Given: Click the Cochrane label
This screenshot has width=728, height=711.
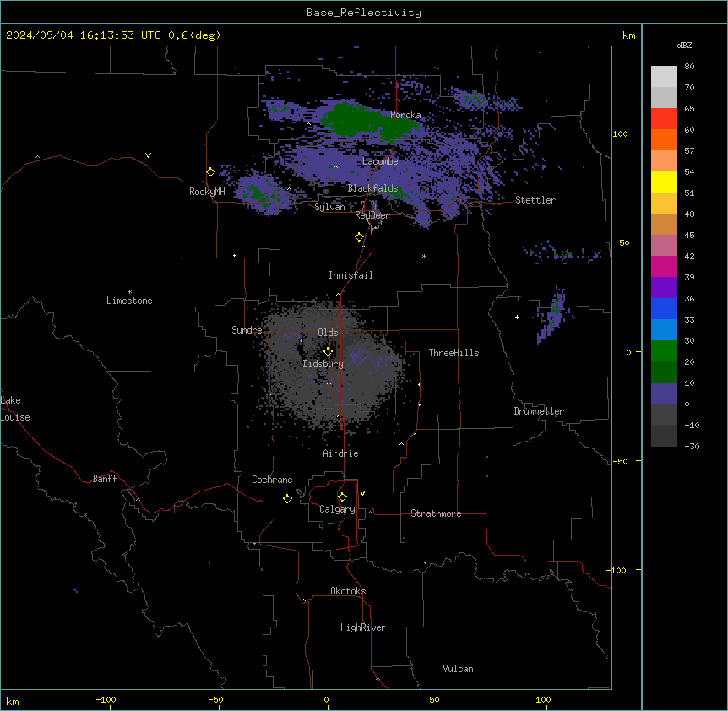Looking at the screenshot, I should [x=272, y=480].
